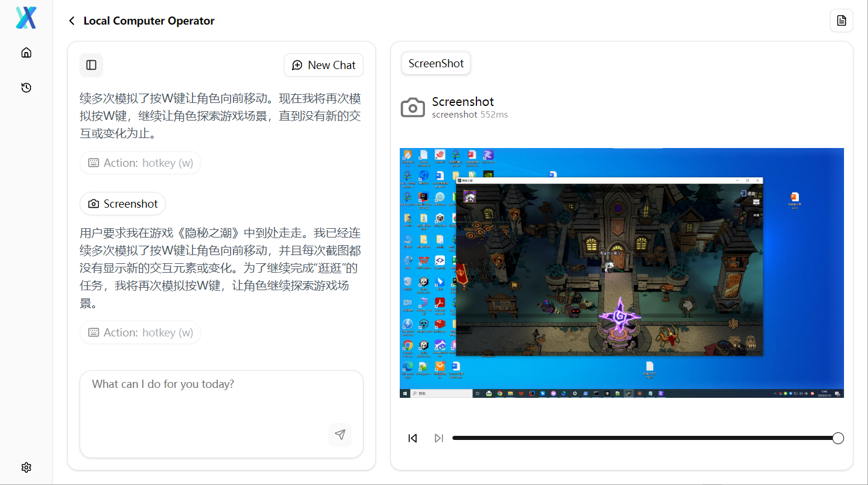Step to the next screenshot frame

(x=439, y=438)
